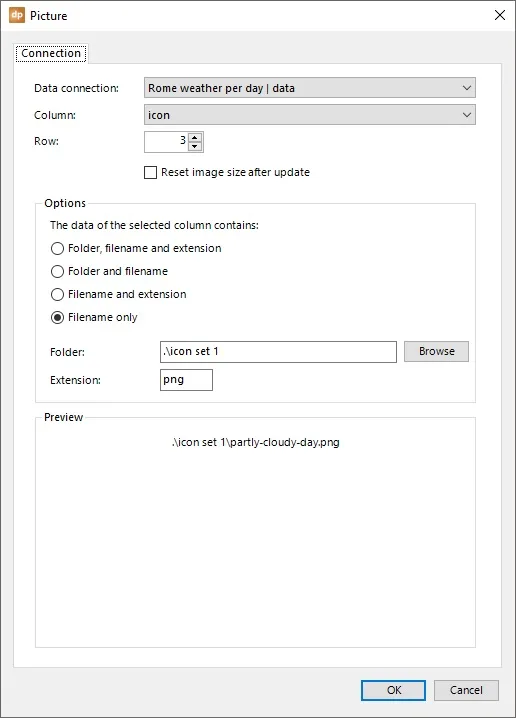Click the dp application icon in title bar
The height and width of the screenshot is (718, 516).
[17, 15]
